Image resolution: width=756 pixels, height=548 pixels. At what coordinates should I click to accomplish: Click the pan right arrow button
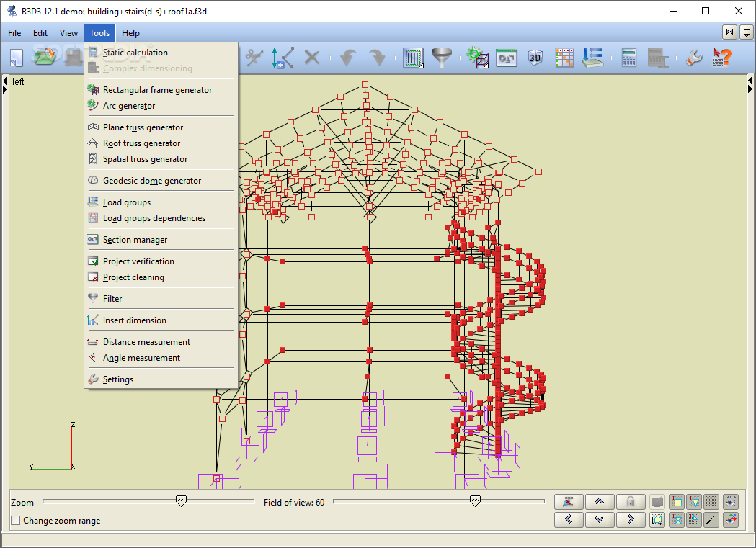(630, 520)
